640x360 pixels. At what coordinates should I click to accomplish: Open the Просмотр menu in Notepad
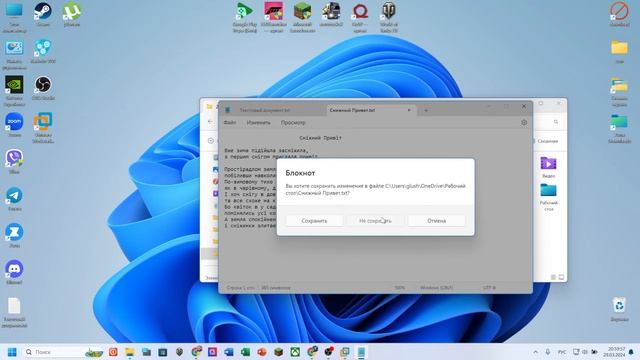[293, 122]
